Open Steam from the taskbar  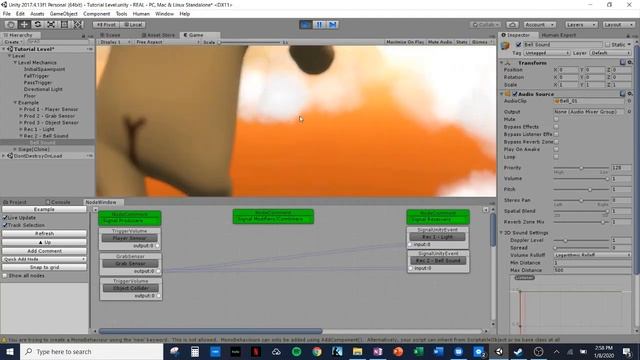[518, 351]
